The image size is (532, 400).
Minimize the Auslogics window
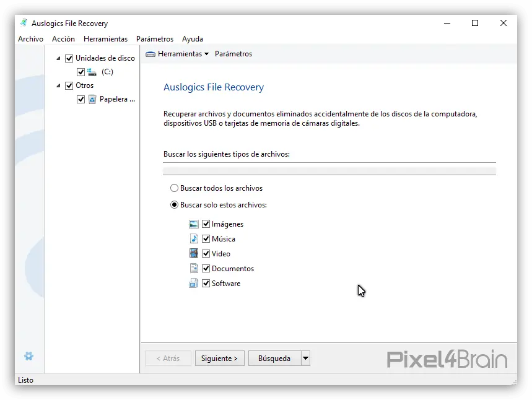pos(447,23)
